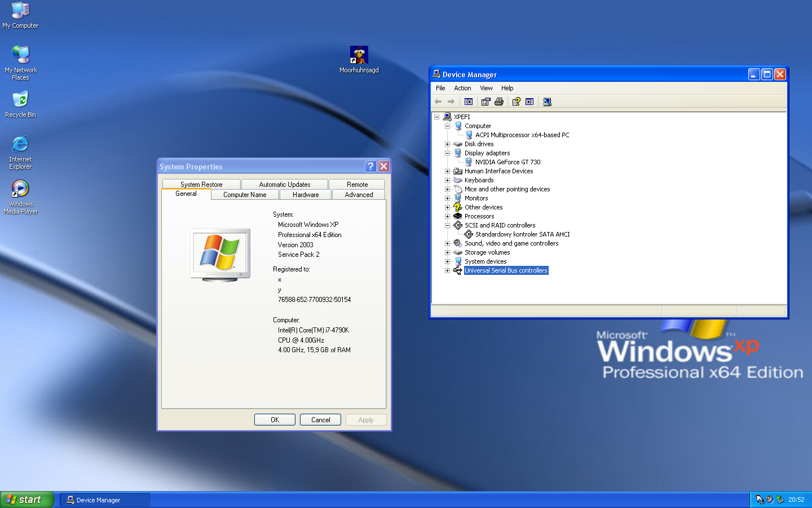Click the Show/Hide Console Tree toolbar icon
The image size is (812, 508).
tap(469, 102)
